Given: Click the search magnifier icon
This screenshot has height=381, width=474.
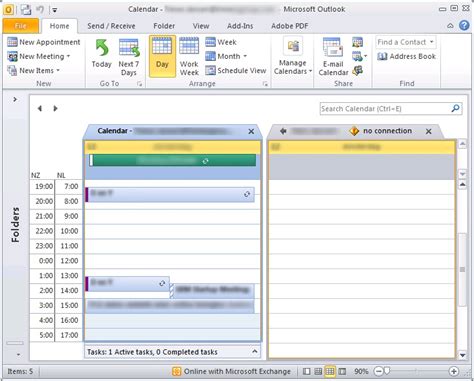Looking at the screenshot, I should point(455,108).
